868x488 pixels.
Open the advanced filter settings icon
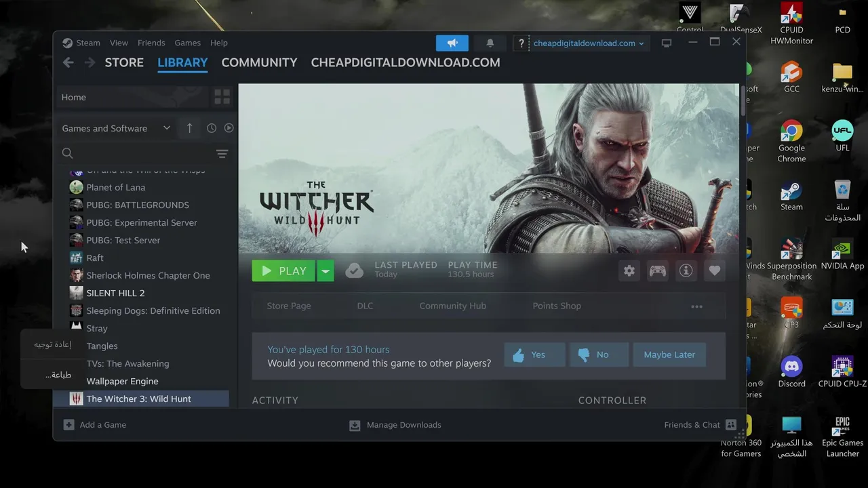(222, 154)
